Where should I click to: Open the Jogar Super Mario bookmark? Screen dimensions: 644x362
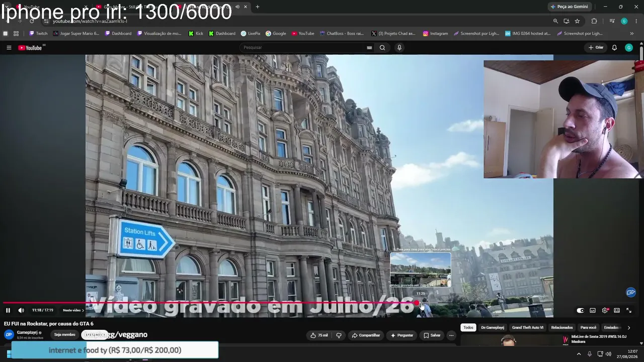click(x=76, y=34)
